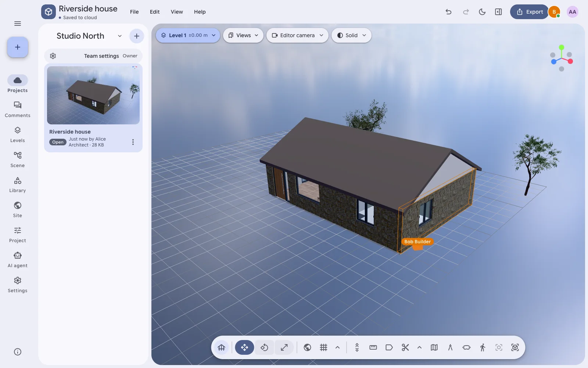Viewport: 588px width, 368px height.
Task: Toggle the grid display
Action: pyautogui.click(x=323, y=347)
